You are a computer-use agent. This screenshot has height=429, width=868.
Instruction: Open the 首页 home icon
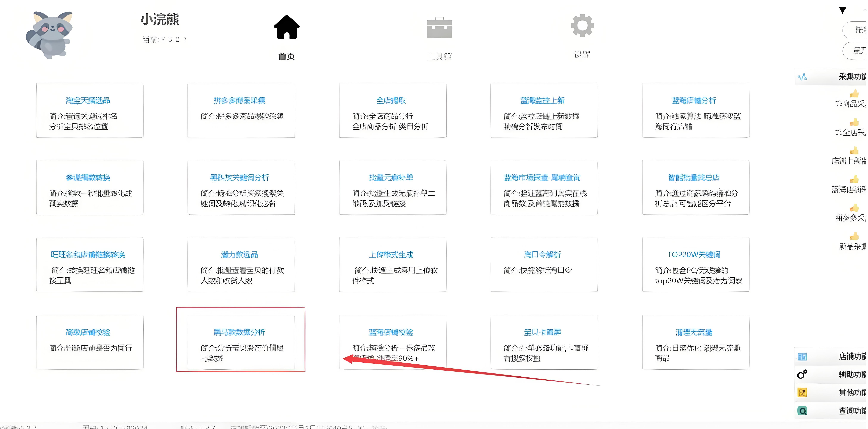pos(286,28)
